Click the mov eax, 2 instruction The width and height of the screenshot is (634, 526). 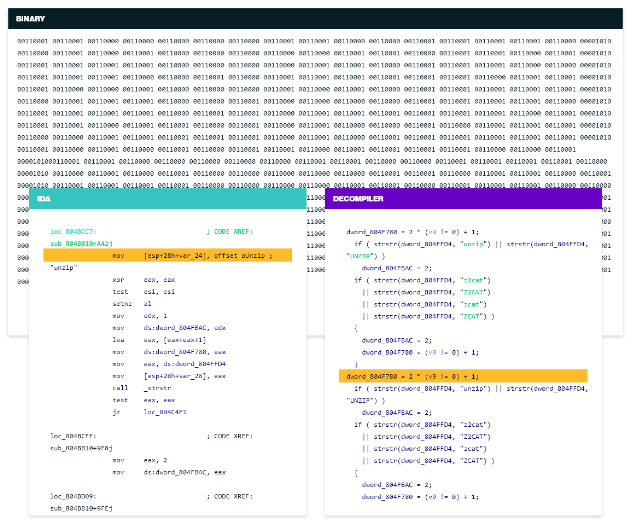pos(140,460)
